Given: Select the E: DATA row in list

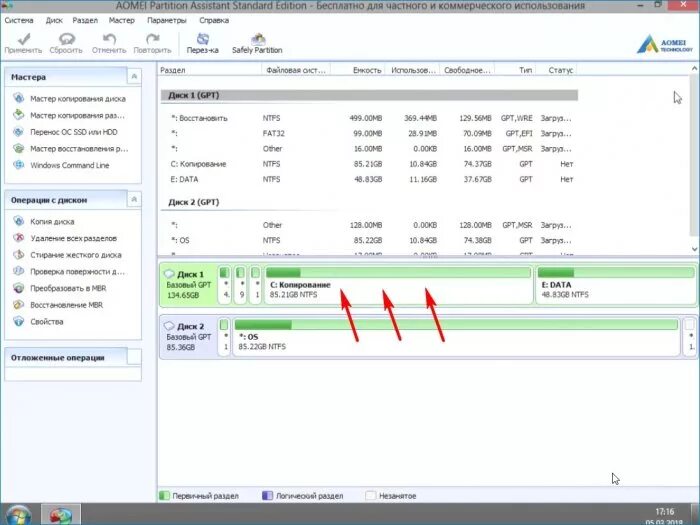Looking at the screenshot, I should [x=370, y=179].
